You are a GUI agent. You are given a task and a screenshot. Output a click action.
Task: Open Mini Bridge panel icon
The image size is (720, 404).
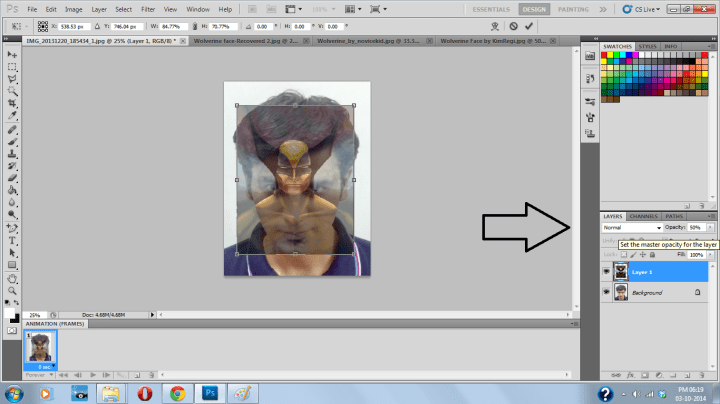click(x=590, y=56)
